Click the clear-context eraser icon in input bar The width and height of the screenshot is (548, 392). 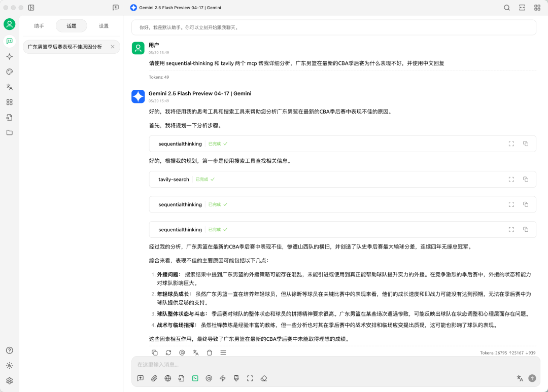pyautogui.click(x=264, y=378)
